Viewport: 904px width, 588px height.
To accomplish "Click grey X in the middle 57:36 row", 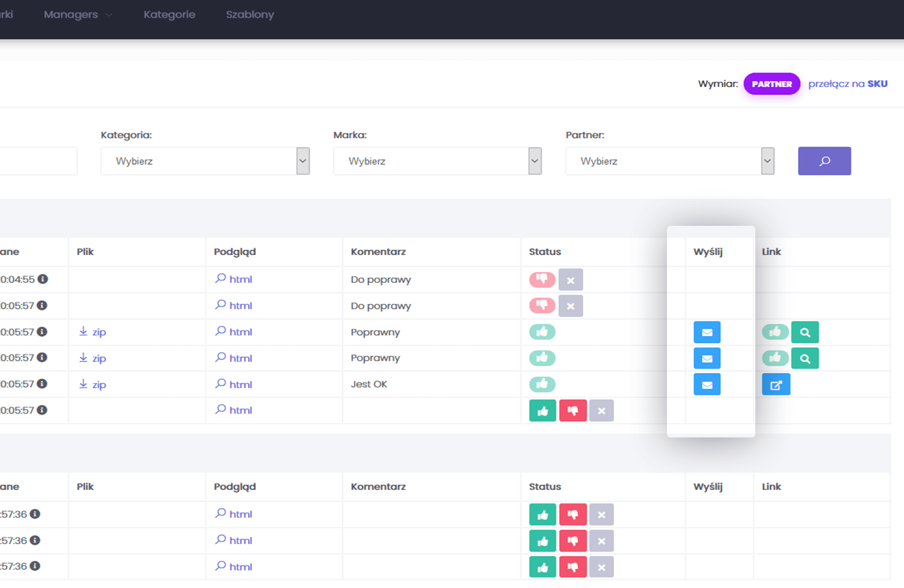I will pos(601,541).
